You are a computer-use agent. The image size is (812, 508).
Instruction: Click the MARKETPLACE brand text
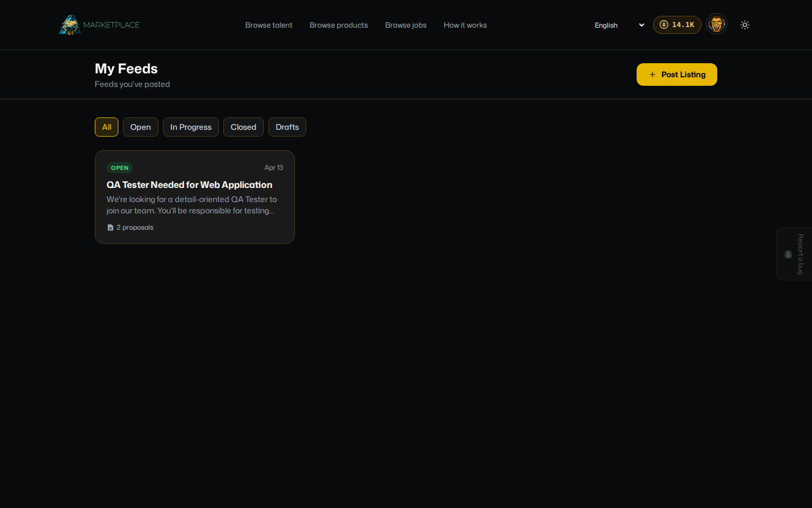pos(111,25)
